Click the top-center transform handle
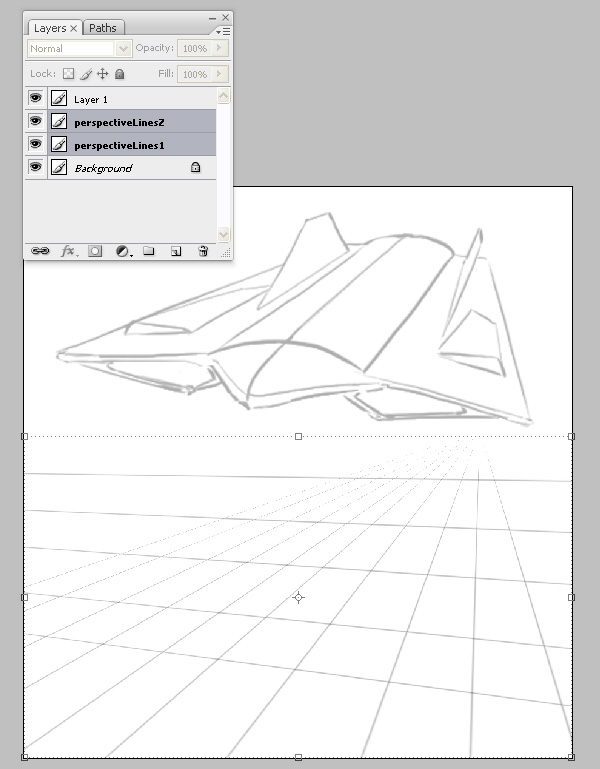 click(298, 436)
